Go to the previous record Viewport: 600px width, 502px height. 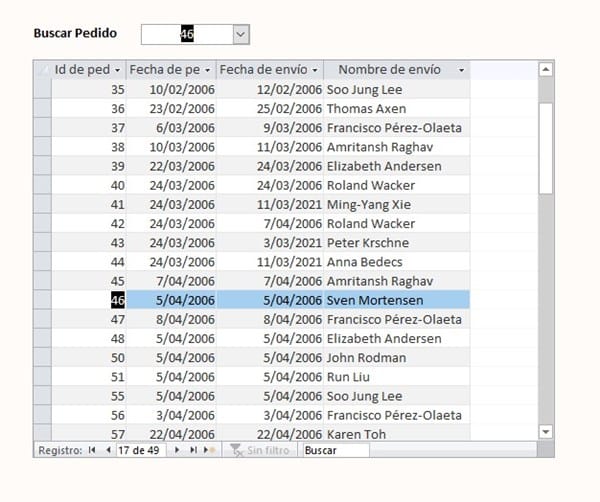click(107, 451)
